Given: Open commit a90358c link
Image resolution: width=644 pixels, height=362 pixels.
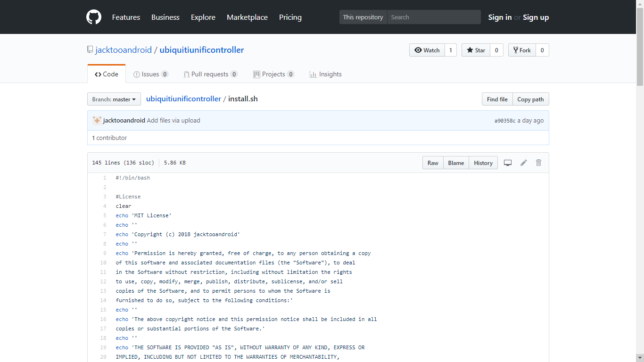Looking at the screenshot, I should pos(505,121).
